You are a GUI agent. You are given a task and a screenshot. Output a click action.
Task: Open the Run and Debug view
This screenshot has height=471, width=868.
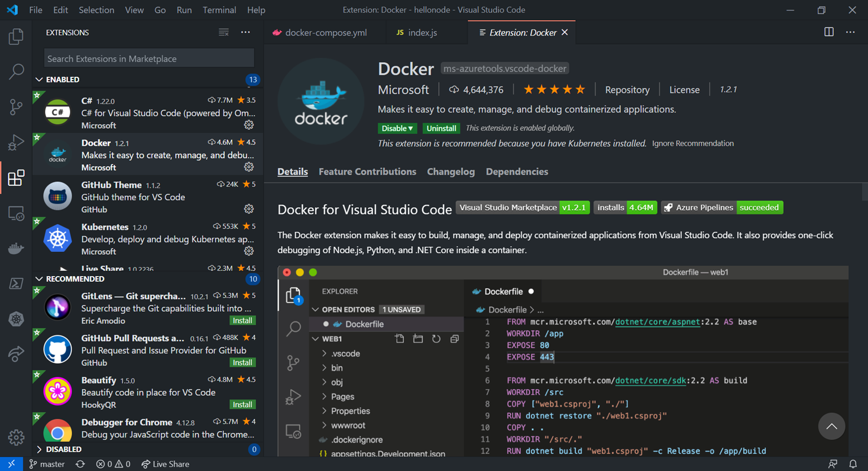pos(16,142)
